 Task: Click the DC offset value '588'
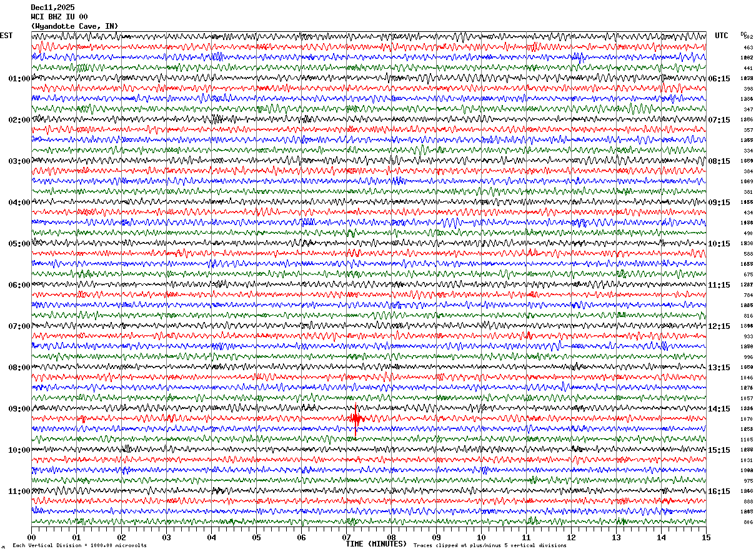748,254
